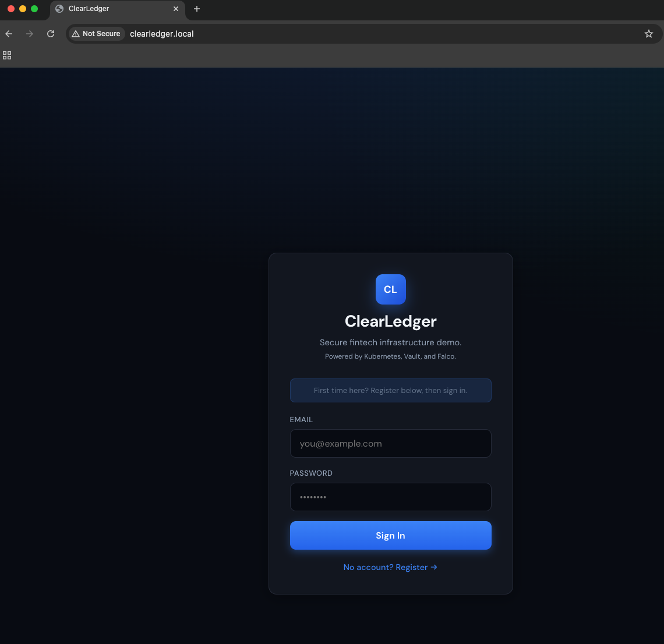Close the ClearLedger tab
The image size is (664, 644).
[x=176, y=9]
